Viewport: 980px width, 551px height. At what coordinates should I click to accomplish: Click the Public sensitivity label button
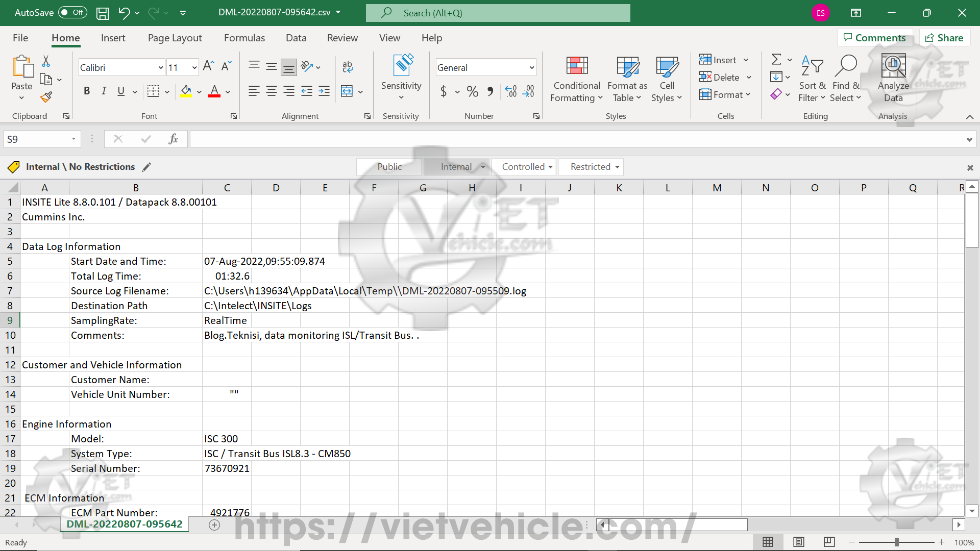(x=389, y=167)
